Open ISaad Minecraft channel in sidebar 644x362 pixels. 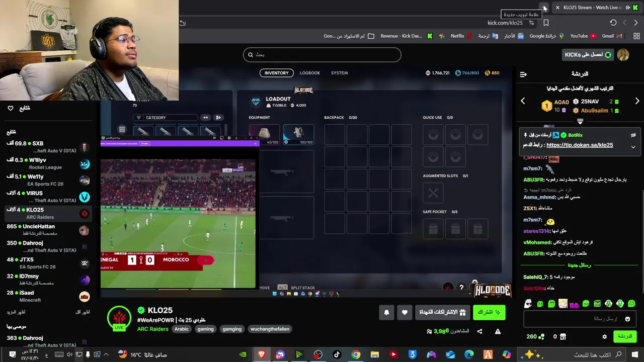click(48, 296)
